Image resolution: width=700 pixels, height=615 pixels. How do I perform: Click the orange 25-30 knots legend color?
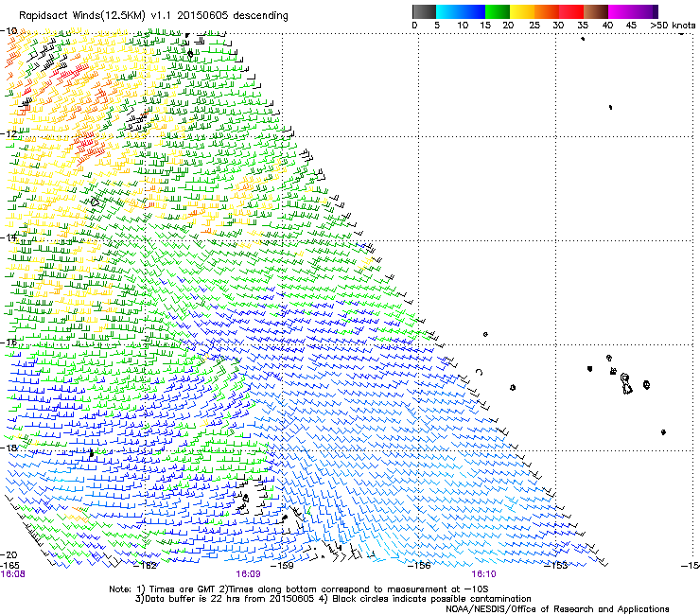pyautogui.click(x=547, y=11)
